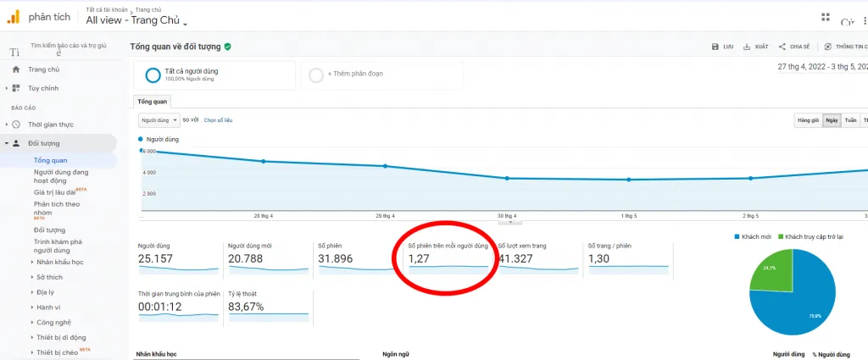This screenshot has height=360, width=868.
Task: Expand the Tùy chỉnh sidebar section
Action: (x=6, y=88)
